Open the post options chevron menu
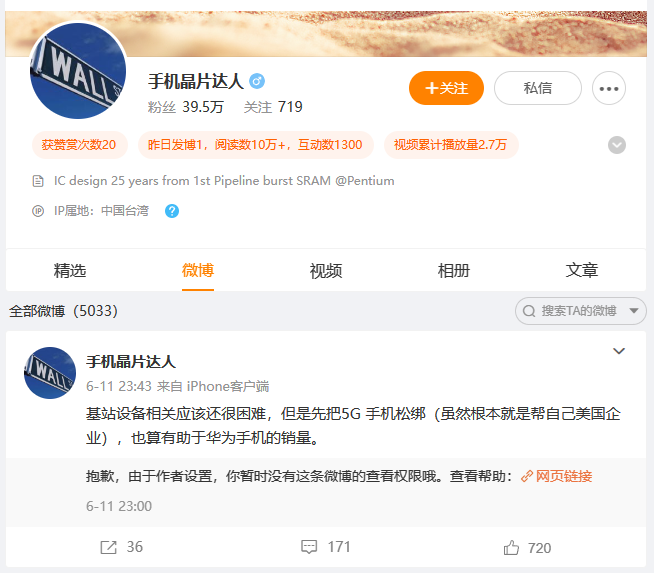The image size is (654, 573). [x=619, y=351]
